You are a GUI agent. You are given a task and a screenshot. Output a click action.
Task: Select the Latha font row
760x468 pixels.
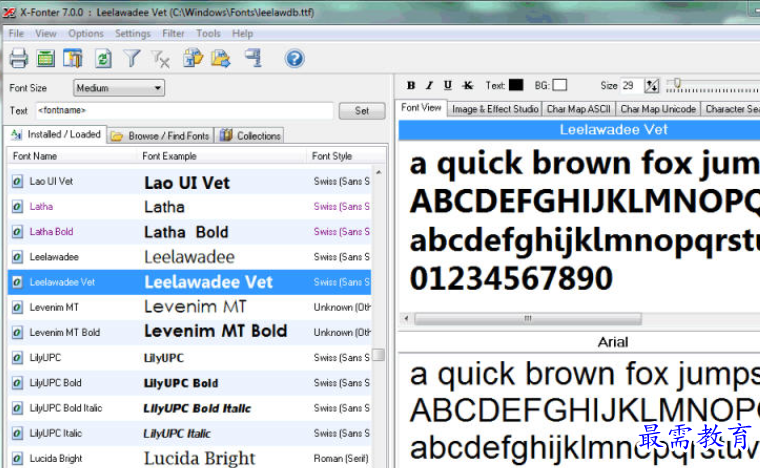click(x=190, y=206)
